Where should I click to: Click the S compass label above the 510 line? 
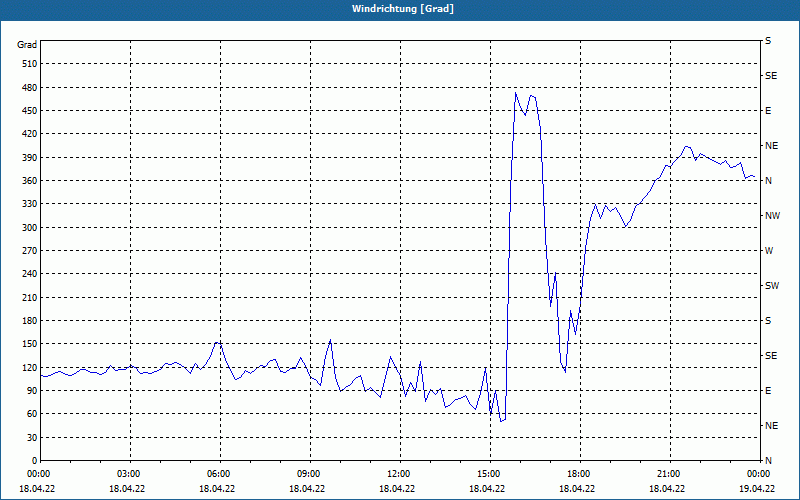768,41
